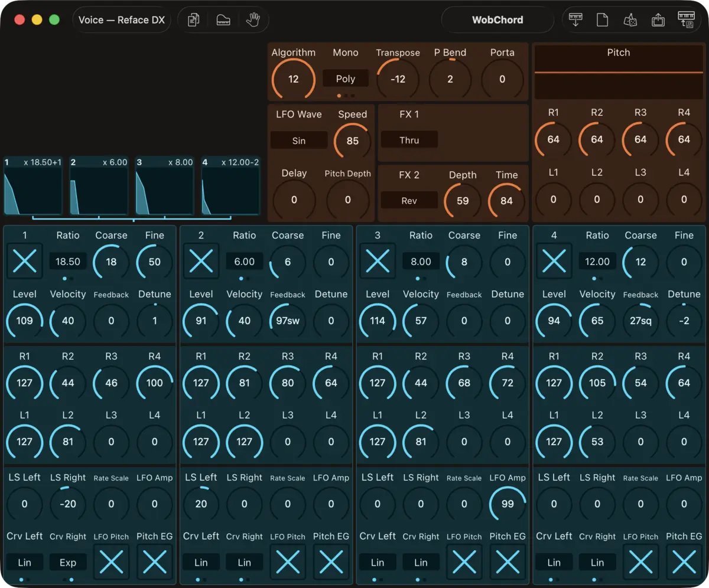This screenshot has height=588, width=709.
Task: Toggle operator 2 on/off X button
Action: click(x=201, y=261)
